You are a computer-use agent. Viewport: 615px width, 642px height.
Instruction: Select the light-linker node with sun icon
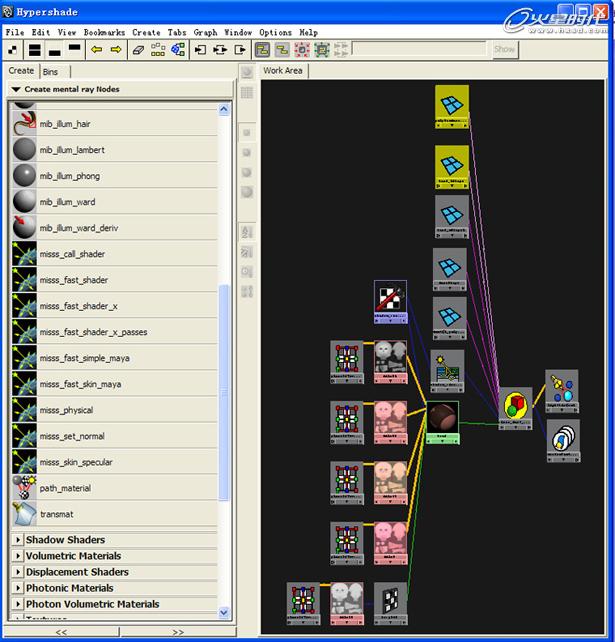pos(447,371)
